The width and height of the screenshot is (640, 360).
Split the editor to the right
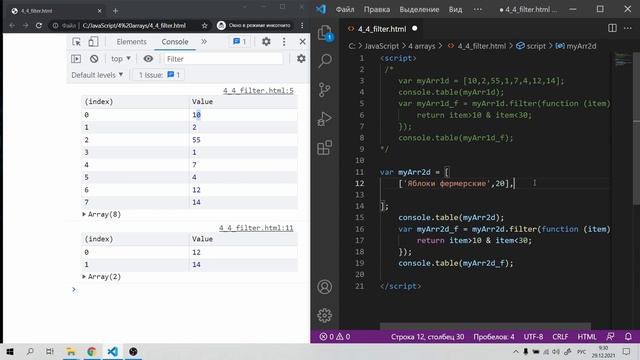click(612, 28)
